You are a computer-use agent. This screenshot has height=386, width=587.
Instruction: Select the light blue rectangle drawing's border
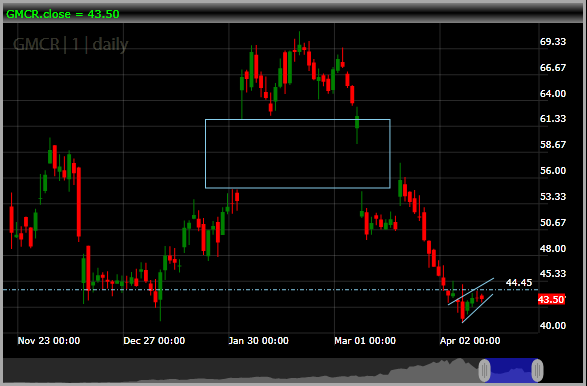[x=298, y=120]
